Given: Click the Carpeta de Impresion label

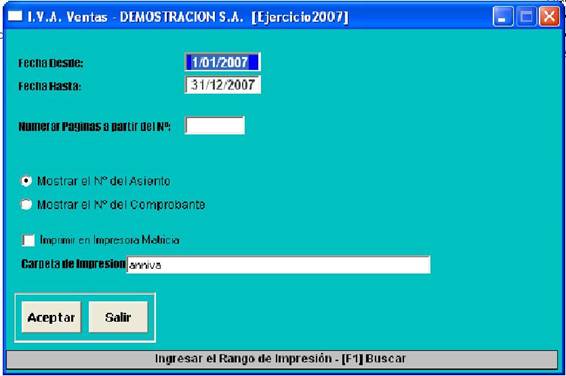Looking at the screenshot, I should pyautogui.click(x=73, y=264).
